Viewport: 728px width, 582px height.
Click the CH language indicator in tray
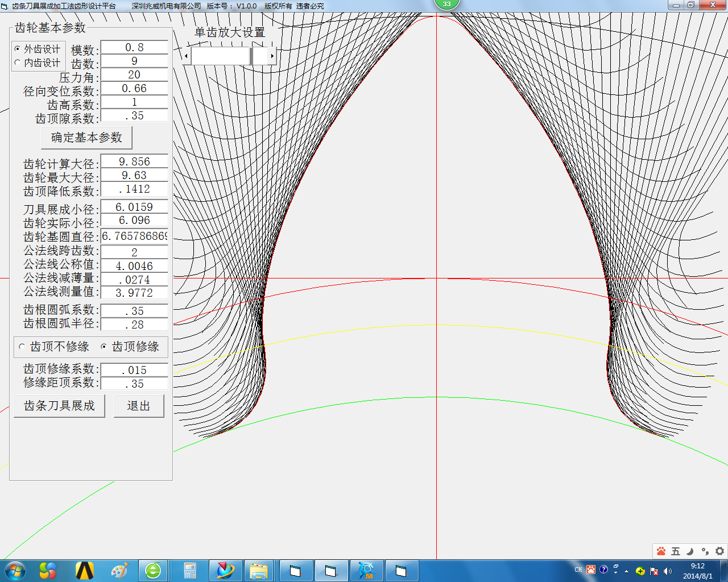tap(578, 570)
